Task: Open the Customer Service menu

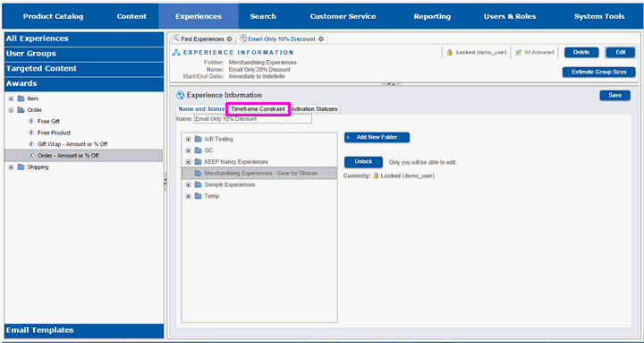Action: click(x=343, y=16)
